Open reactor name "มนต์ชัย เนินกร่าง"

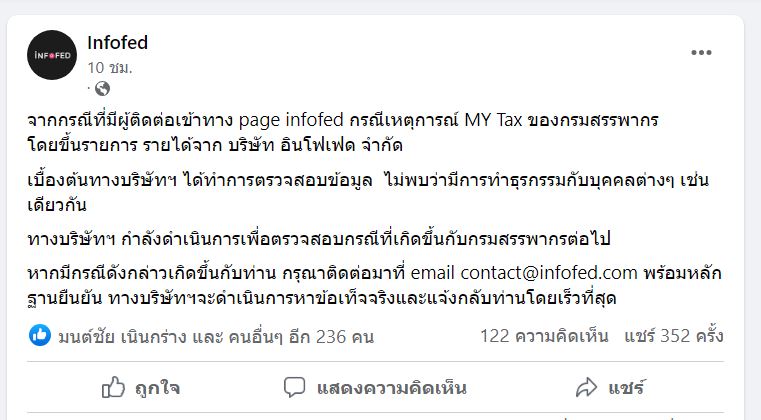pos(115,336)
